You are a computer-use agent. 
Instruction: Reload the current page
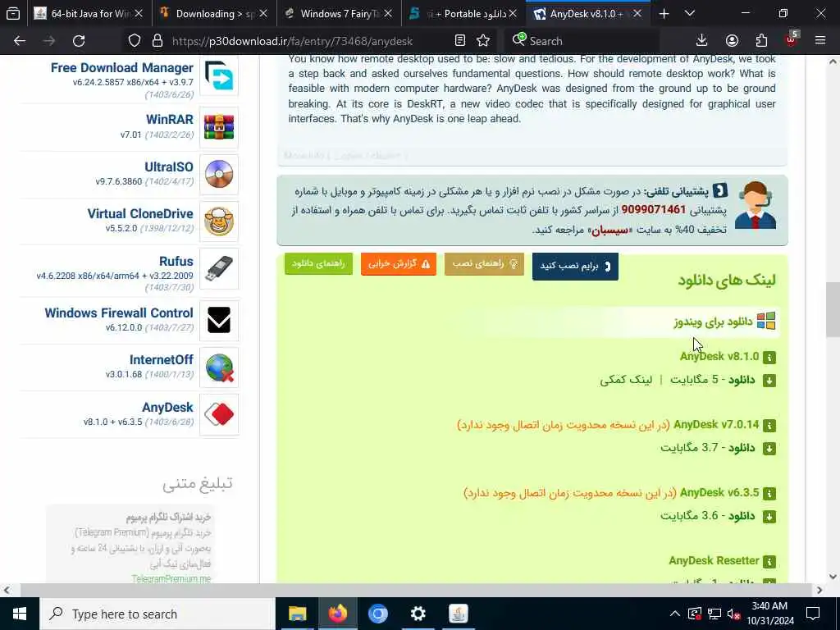tap(79, 41)
